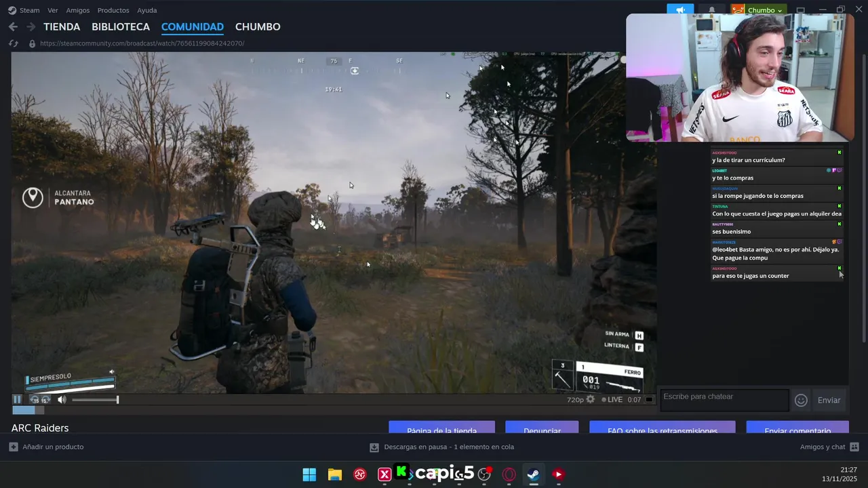The image size is (868, 488).
Task: Open video quality settings gear
Action: [x=591, y=400]
